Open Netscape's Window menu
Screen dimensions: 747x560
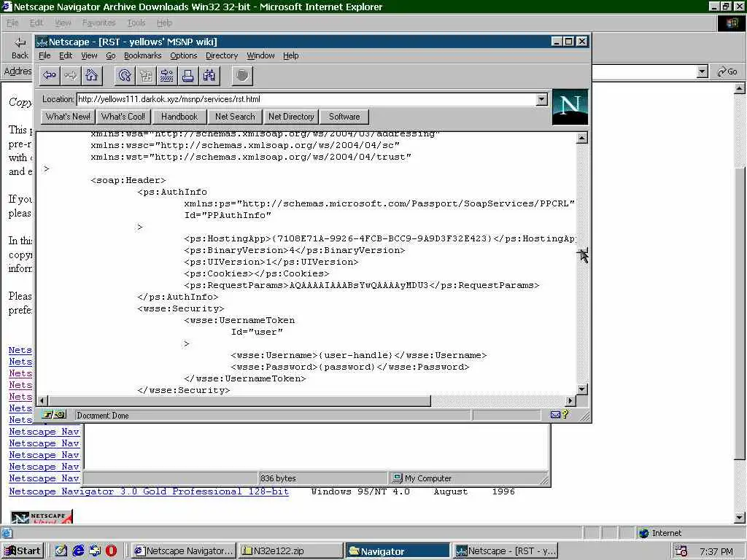260,55
